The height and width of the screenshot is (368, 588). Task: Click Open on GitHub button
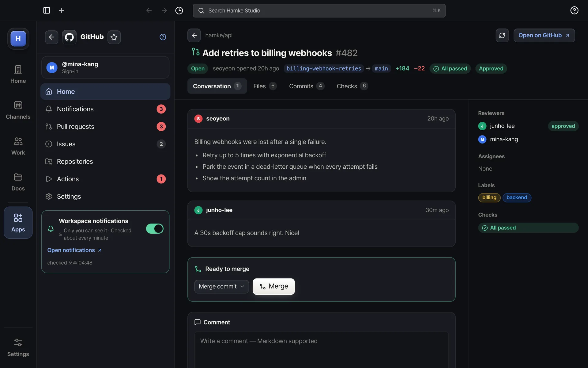point(544,35)
